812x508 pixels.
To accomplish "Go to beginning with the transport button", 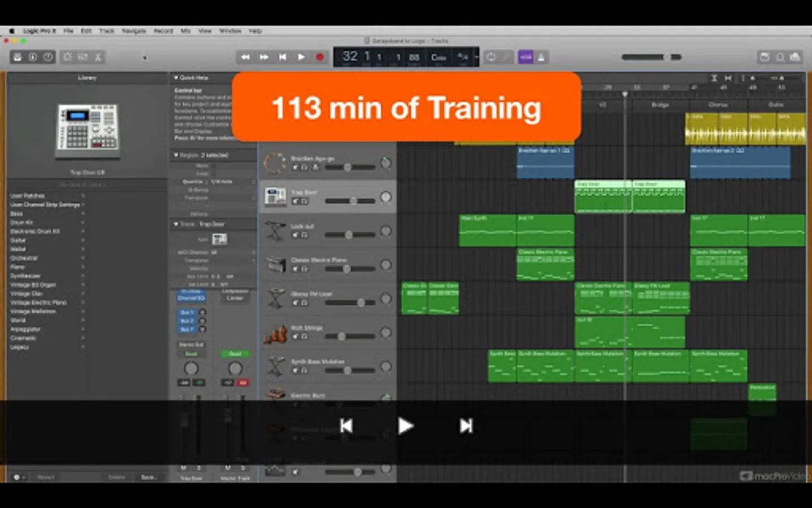I will [283, 57].
